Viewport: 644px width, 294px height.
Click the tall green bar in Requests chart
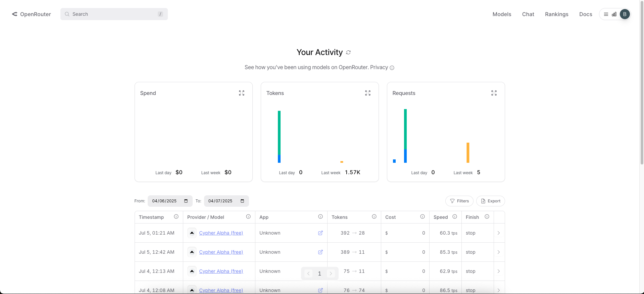pyautogui.click(x=405, y=129)
